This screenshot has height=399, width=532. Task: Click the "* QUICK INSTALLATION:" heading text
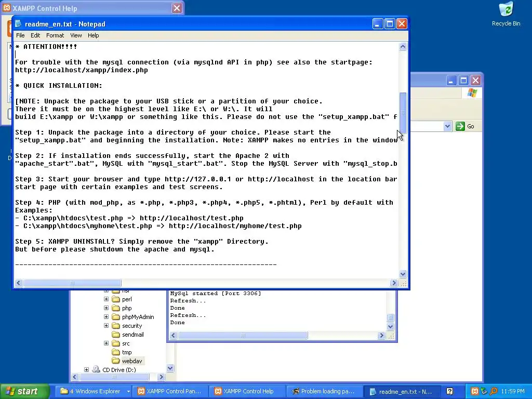(x=59, y=86)
